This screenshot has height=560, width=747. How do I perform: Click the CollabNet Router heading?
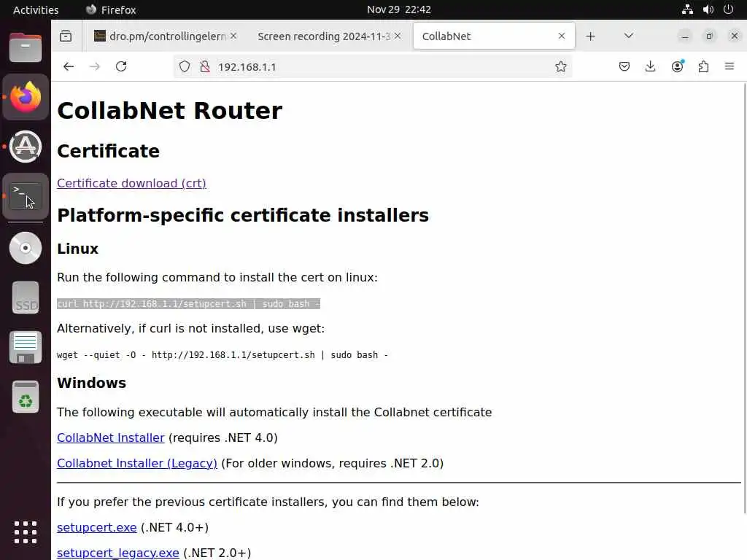click(169, 111)
